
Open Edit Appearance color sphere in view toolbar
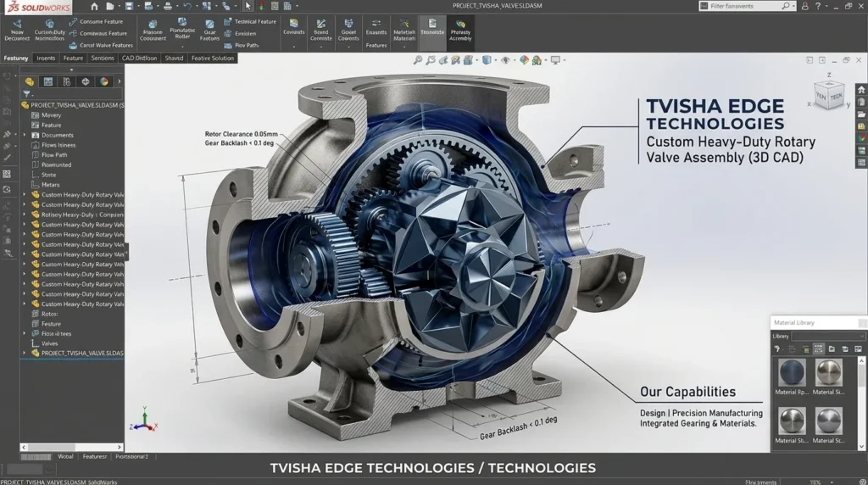[x=524, y=60]
